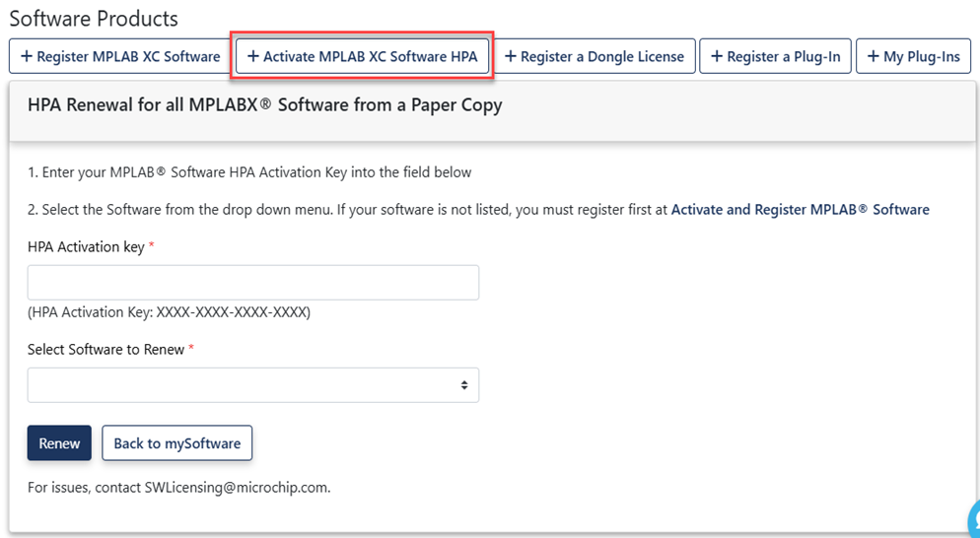The height and width of the screenshot is (538, 980).
Task: Select the Register a Plug-In tab
Action: 775,57
